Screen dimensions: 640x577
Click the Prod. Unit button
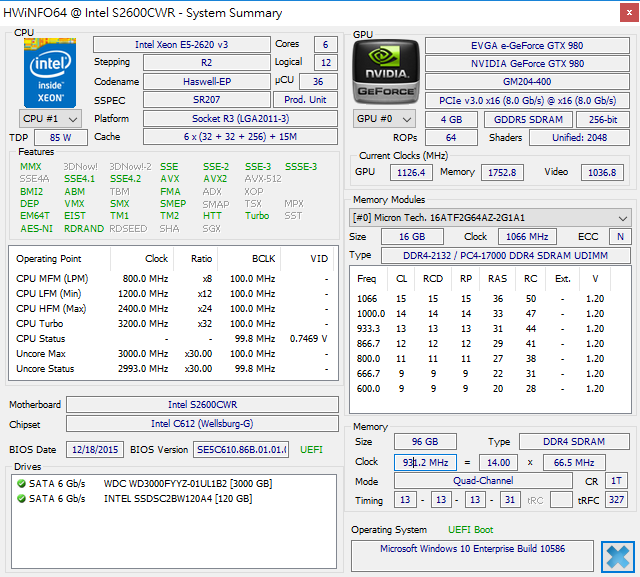click(x=305, y=100)
